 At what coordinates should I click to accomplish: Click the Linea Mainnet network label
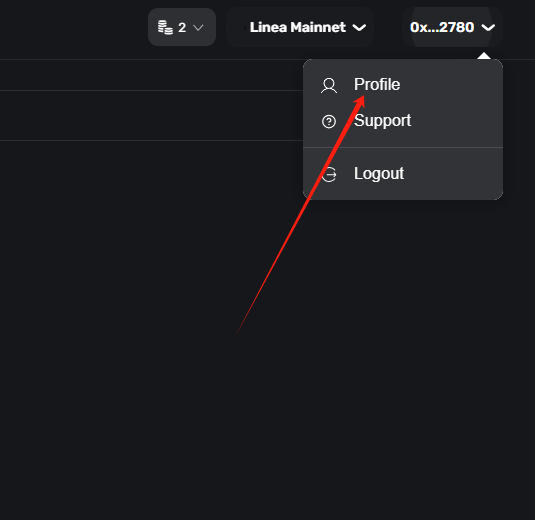[298, 27]
